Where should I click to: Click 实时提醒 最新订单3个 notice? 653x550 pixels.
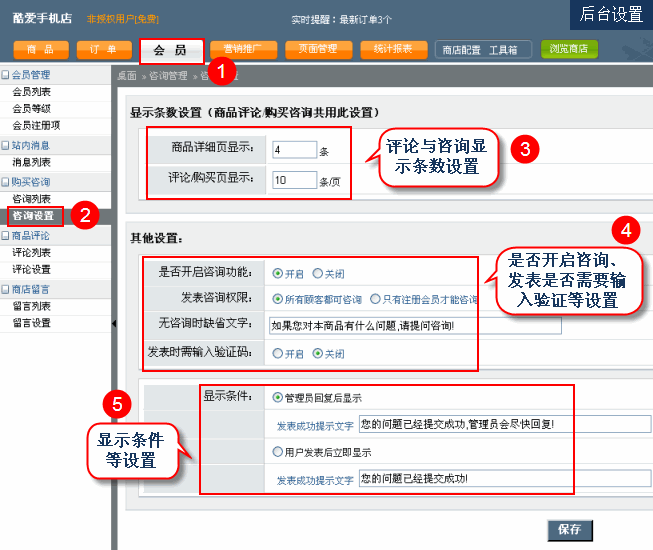click(x=341, y=20)
